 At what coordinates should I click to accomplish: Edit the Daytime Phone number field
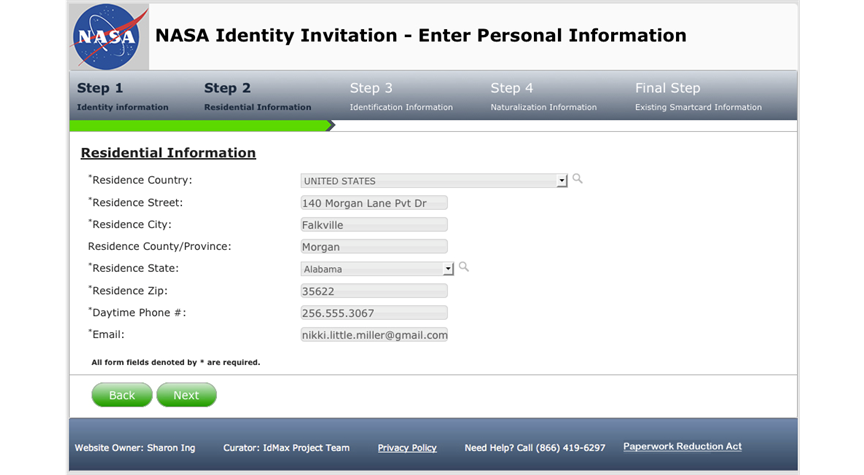(x=374, y=313)
